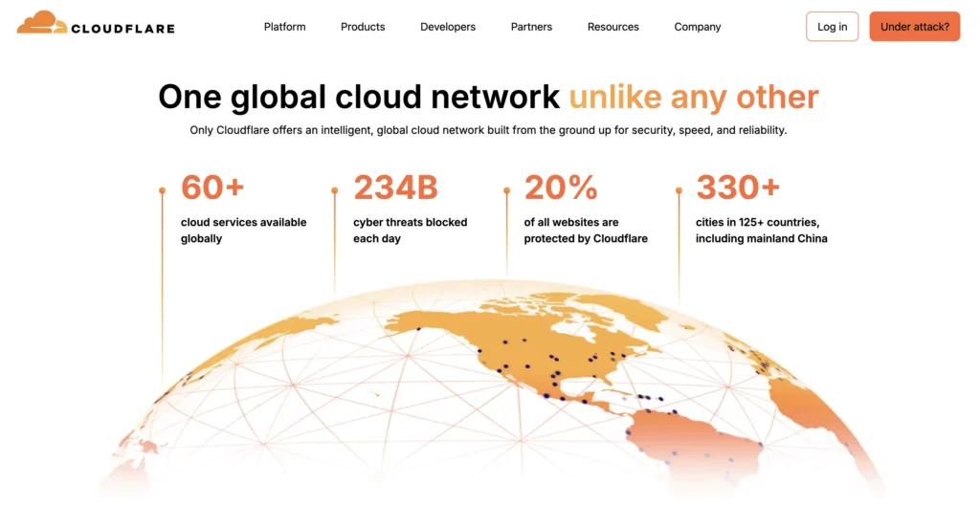980x507 pixels.
Task: Click 'cloud services available globally' text
Action: coord(244,231)
